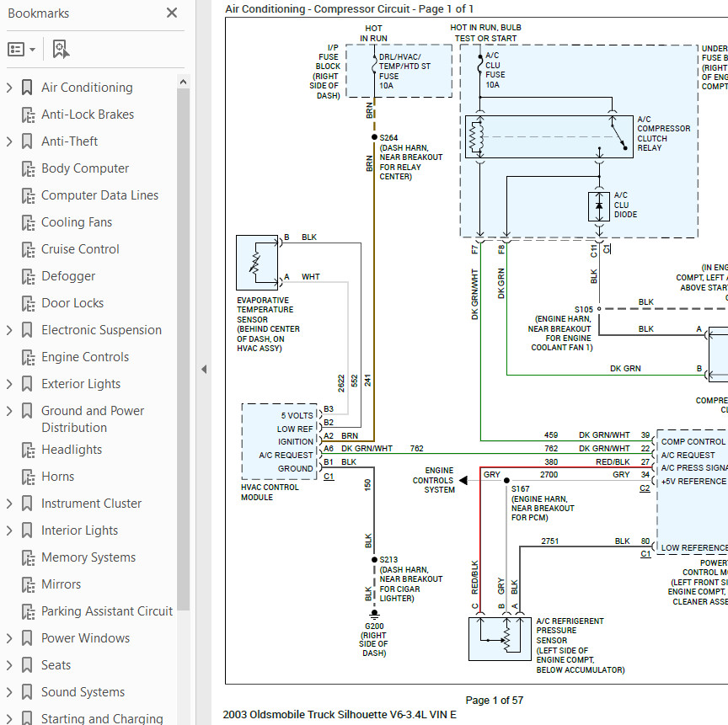Expand the Ground and Power Distribution bookmark
728x725 pixels.
tap(8, 410)
